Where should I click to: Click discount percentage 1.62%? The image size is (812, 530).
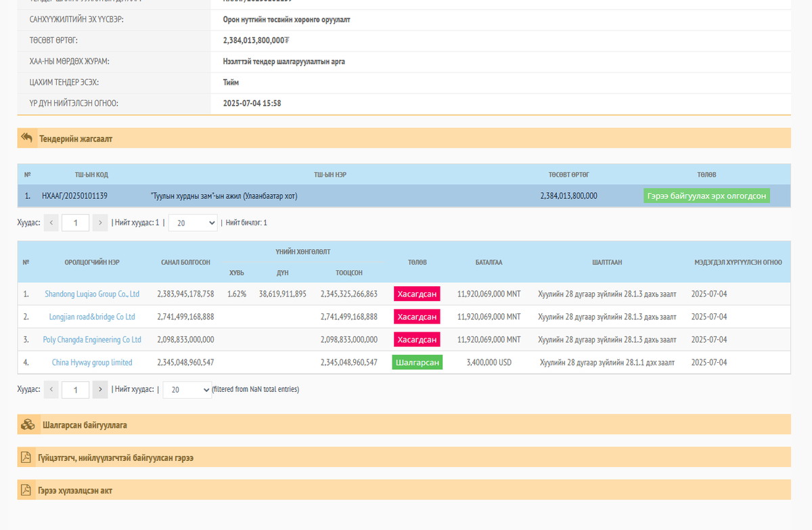[x=237, y=294]
